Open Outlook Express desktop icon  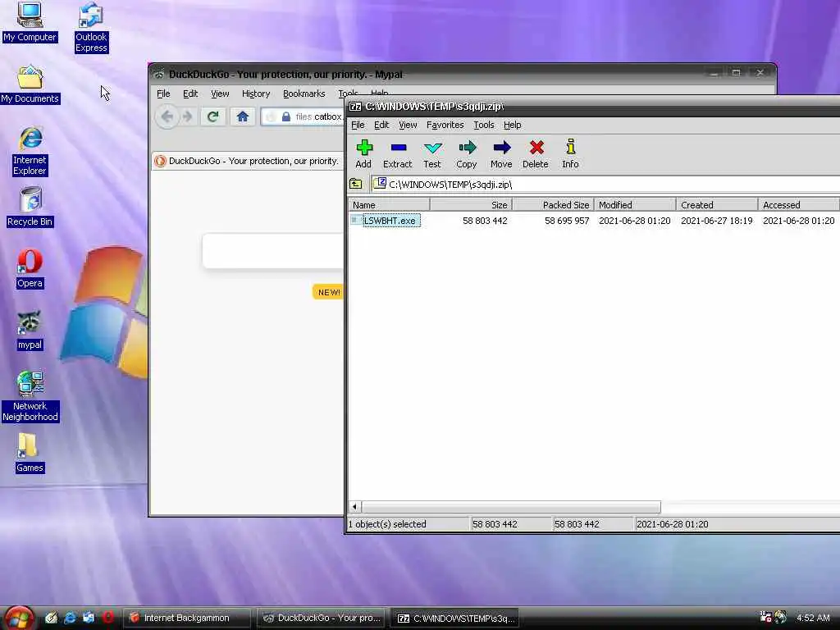coord(91,27)
